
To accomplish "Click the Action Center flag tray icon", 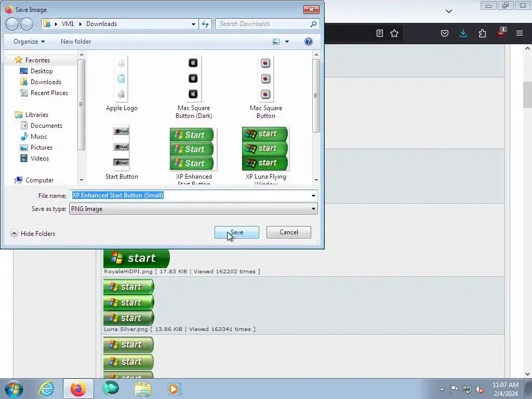I will tap(454, 389).
